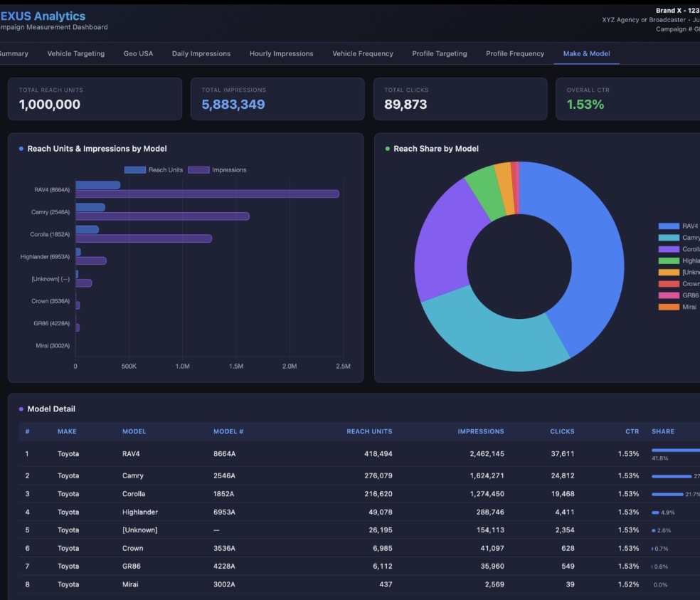Click the Total Clicks value 89,873
Screen dimensions: 700x600
(405, 105)
